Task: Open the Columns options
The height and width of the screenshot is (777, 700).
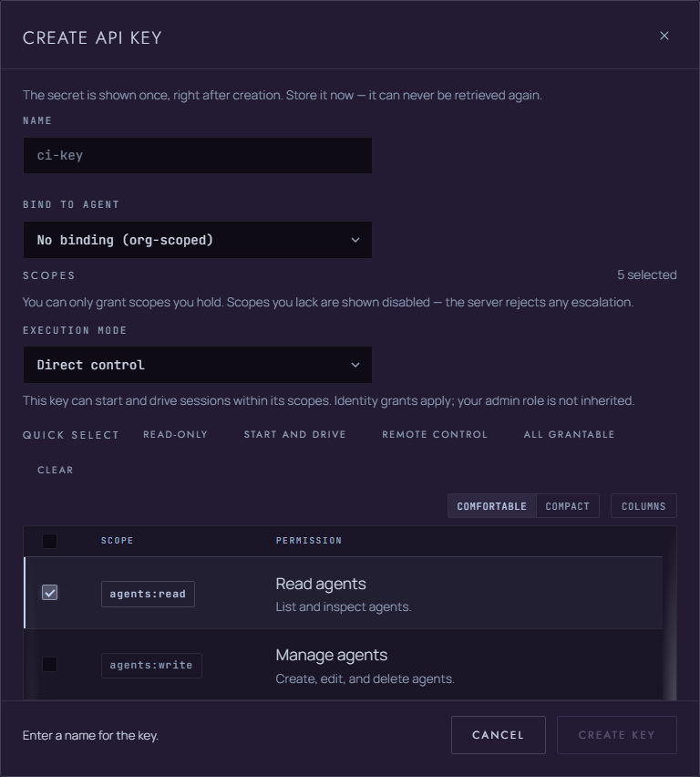Action: [x=643, y=506]
